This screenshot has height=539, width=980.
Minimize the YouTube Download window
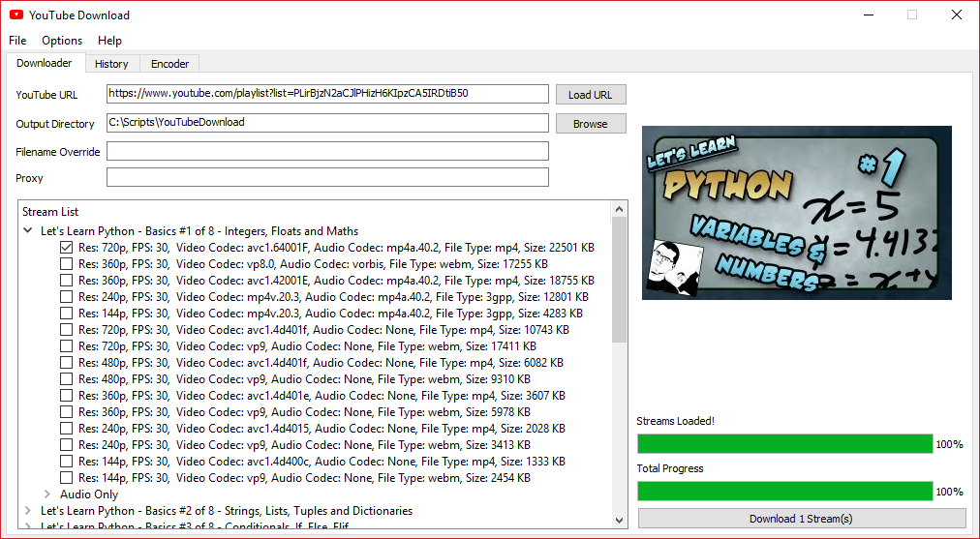(x=868, y=15)
